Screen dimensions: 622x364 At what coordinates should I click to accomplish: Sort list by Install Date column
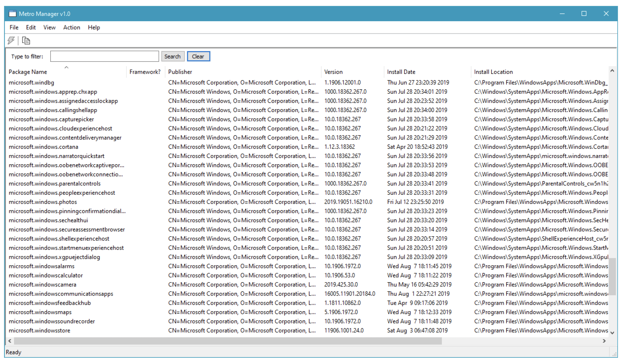pos(401,72)
